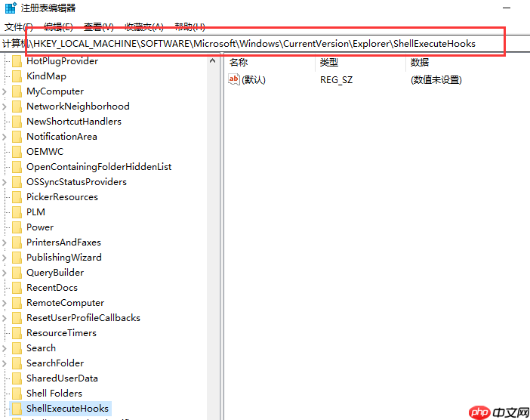
Task: Expand the PublishingWizard key
Action: [x=5, y=258]
